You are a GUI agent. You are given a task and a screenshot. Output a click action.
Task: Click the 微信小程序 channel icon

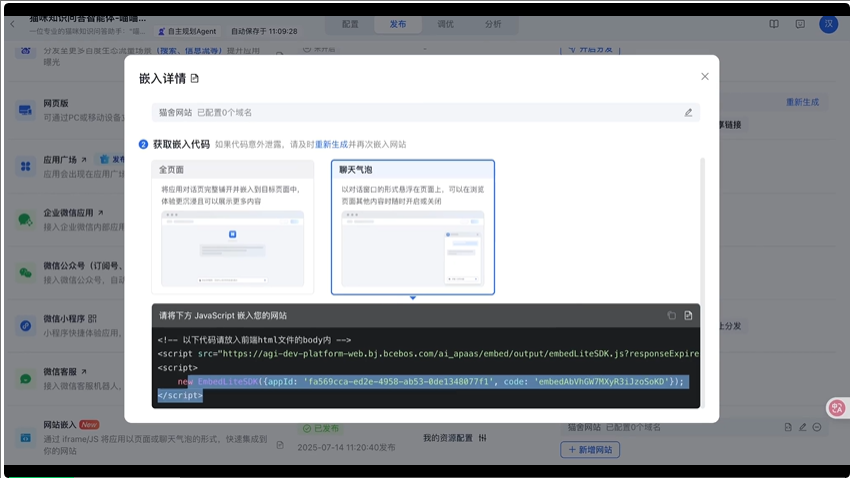click(25, 326)
